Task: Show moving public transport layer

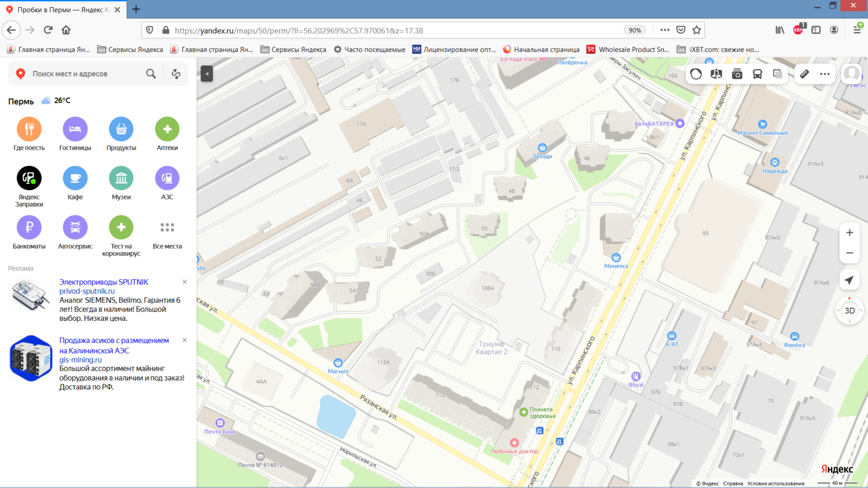Action: click(x=757, y=74)
